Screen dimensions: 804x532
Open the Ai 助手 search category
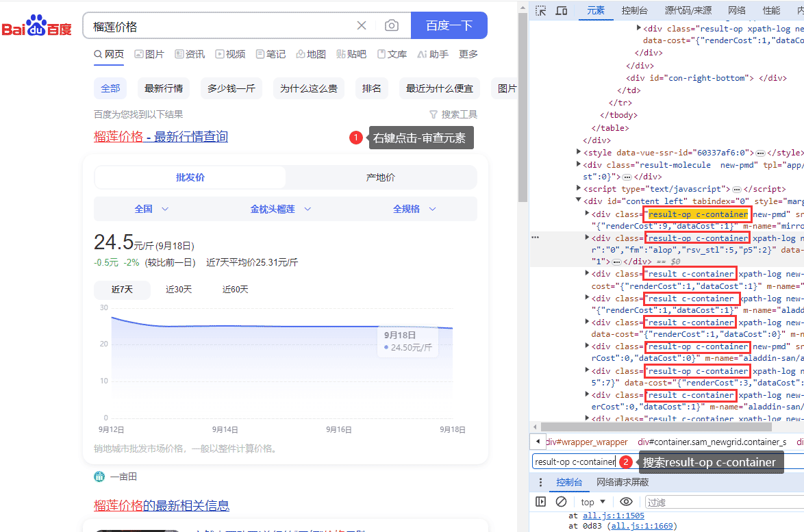point(433,54)
